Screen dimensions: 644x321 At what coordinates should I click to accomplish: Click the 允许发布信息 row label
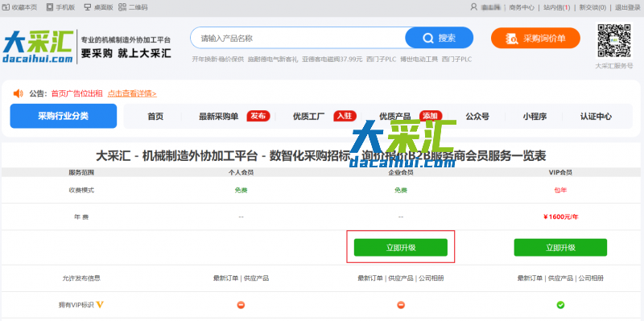click(81, 278)
